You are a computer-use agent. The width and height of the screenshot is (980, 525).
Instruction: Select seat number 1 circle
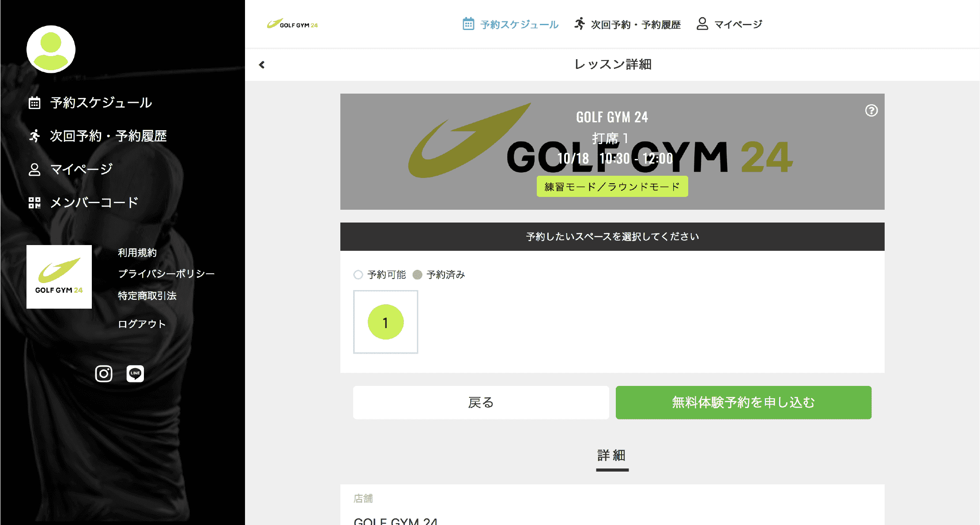pos(385,322)
